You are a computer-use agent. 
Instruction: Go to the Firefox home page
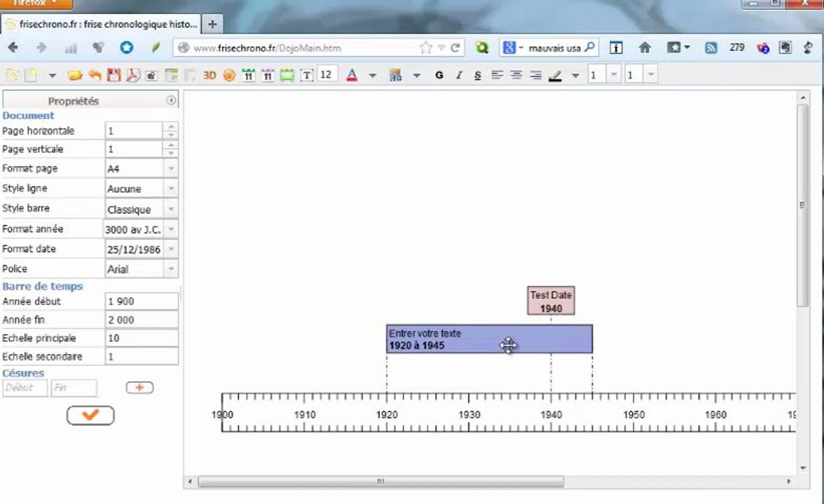click(x=645, y=48)
